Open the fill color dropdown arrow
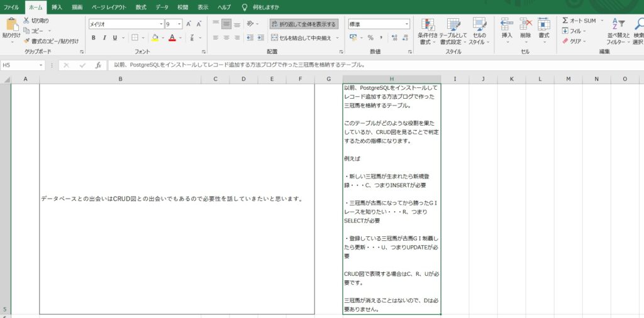644x318 pixels. (x=163, y=38)
